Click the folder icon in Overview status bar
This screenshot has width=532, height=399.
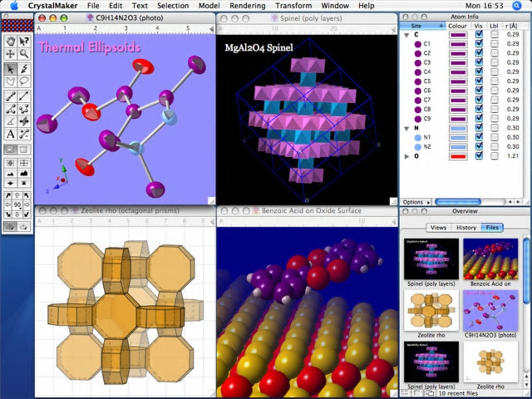click(430, 393)
